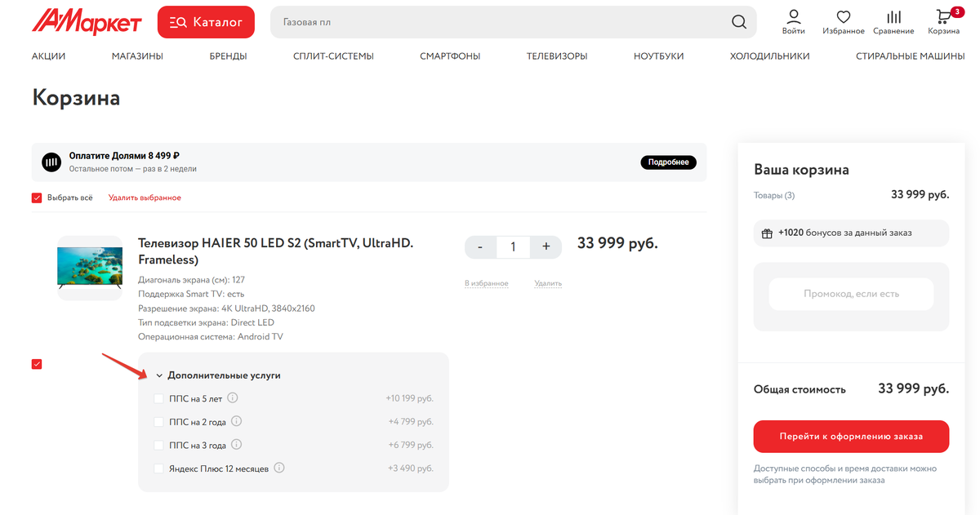Screen dimensions: 980x515
Task: Click the +6 799 руб. price text
Action: (x=411, y=445)
